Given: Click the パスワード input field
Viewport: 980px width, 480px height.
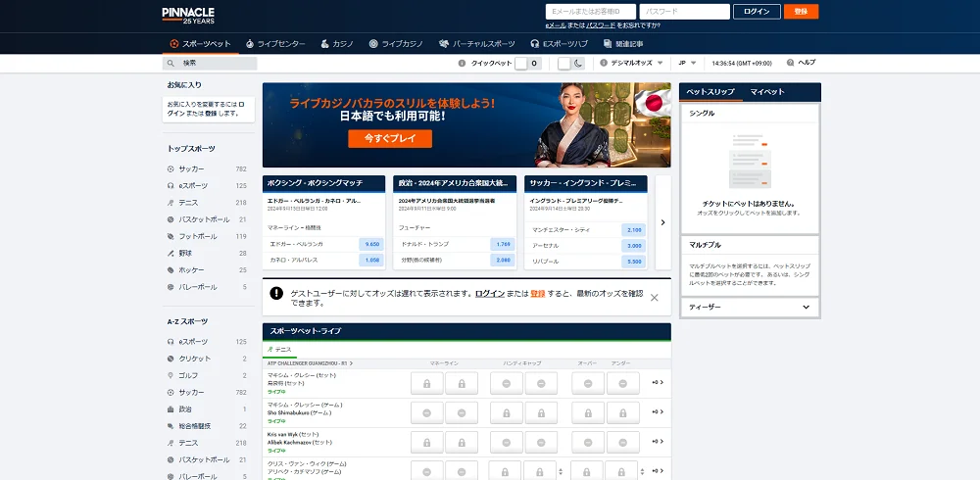Looking at the screenshot, I should pyautogui.click(x=684, y=12).
